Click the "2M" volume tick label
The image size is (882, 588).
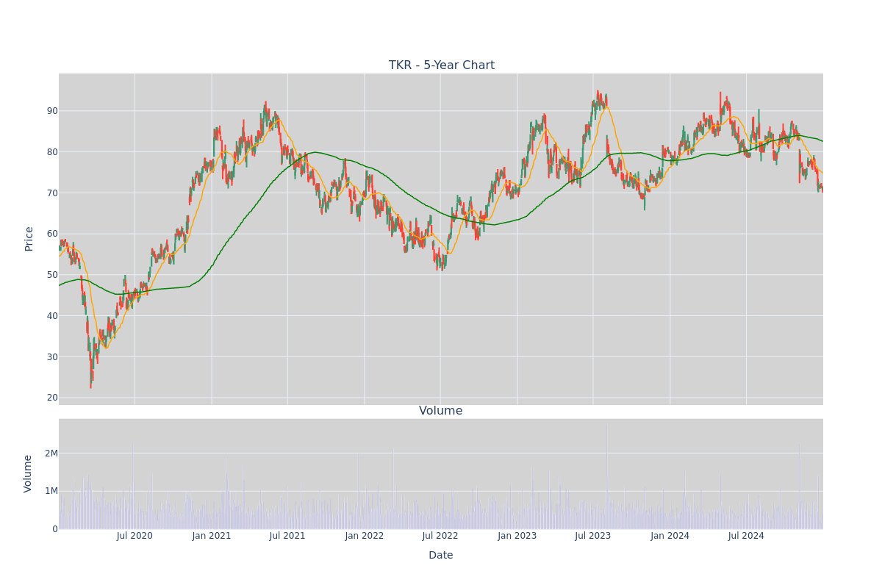click(51, 453)
